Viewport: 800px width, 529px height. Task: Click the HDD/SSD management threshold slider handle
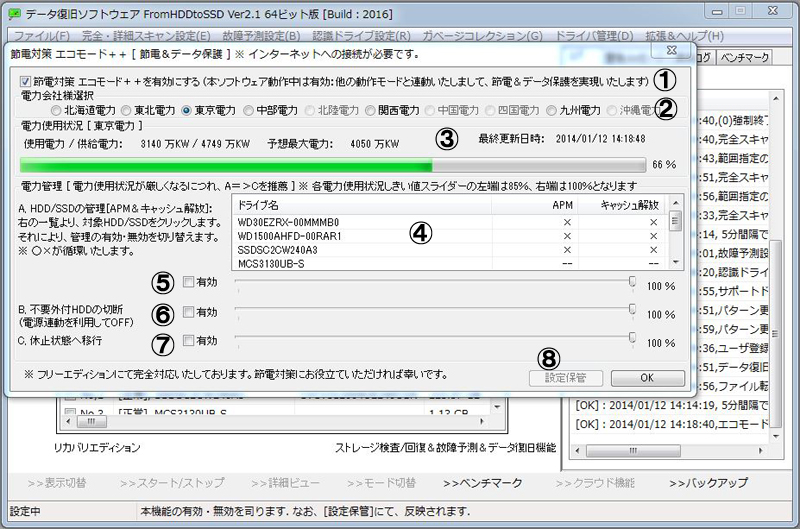pos(632,282)
